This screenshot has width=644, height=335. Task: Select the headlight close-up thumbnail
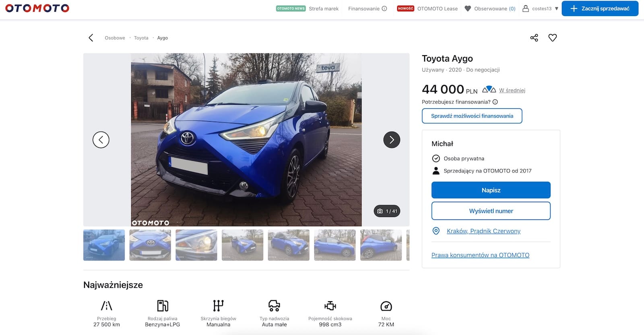click(x=196, y=245)
